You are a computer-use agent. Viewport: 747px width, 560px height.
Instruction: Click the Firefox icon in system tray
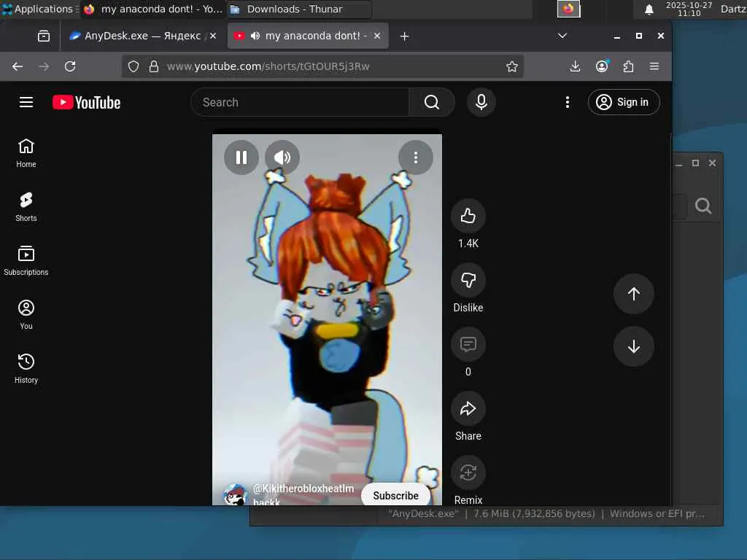click(569, 9)
